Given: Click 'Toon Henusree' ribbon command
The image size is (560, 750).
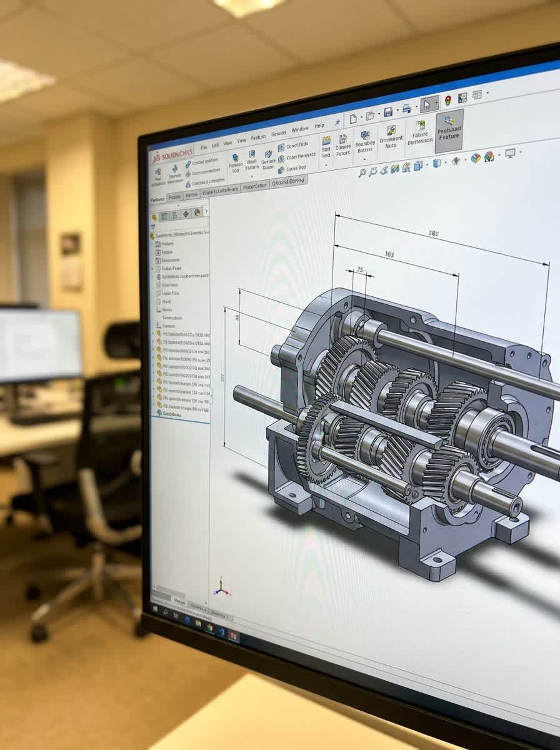Looking at the screenshot, I should (296, 156).
